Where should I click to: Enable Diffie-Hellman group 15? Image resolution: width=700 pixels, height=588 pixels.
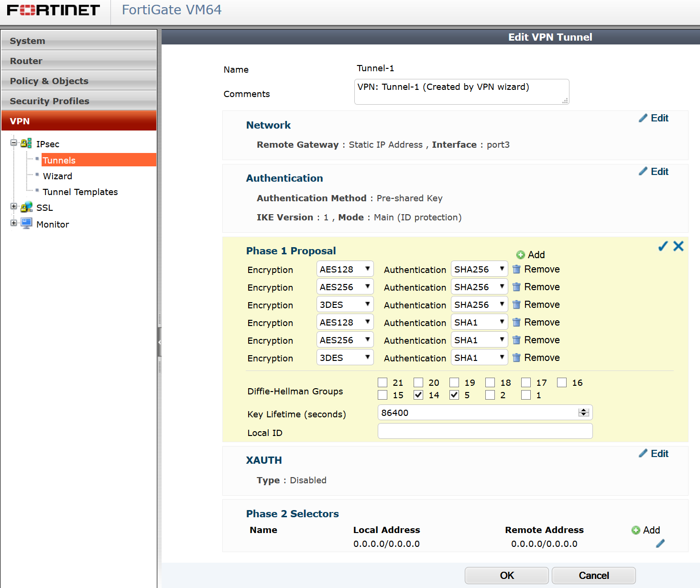click(x=383, y=395)
